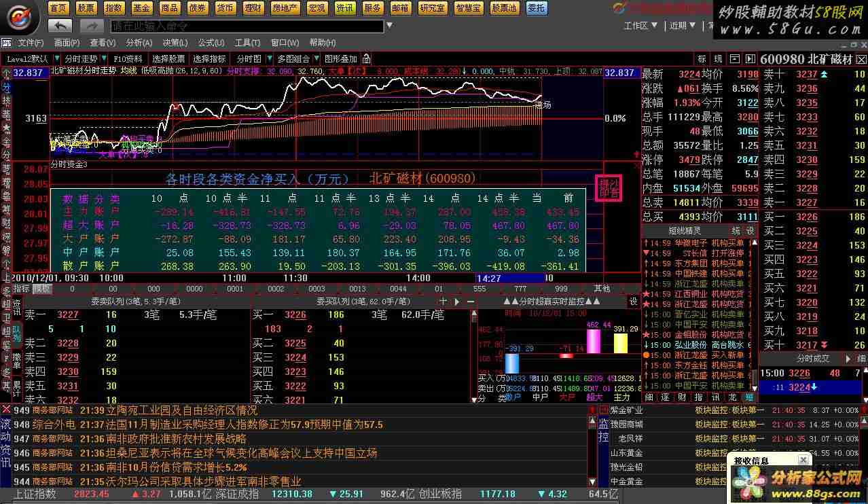Open the 画面(P) menu
868x504 pixels.
(67, 43)
